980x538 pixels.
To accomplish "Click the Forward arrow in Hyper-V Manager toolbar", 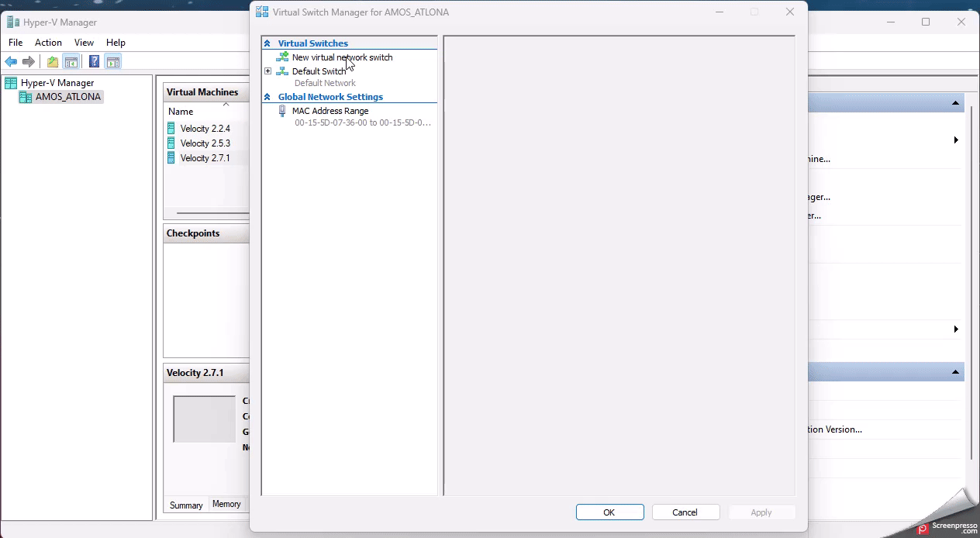I will pyautogui.click(x=29, y=62).
